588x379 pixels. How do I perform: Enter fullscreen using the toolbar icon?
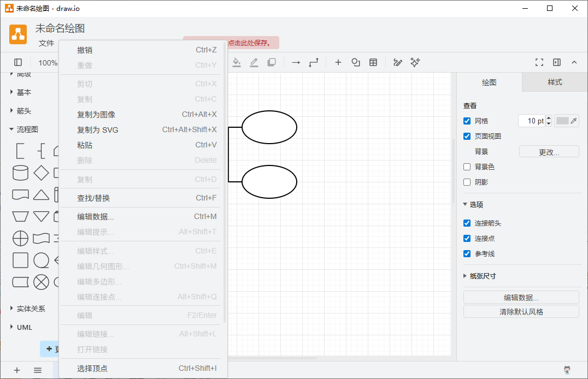pos(539,62)
